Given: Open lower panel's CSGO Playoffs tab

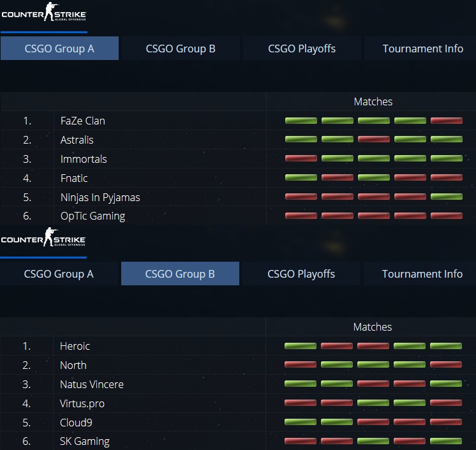Looking at the screenshot, I should (x=301, y=274).
